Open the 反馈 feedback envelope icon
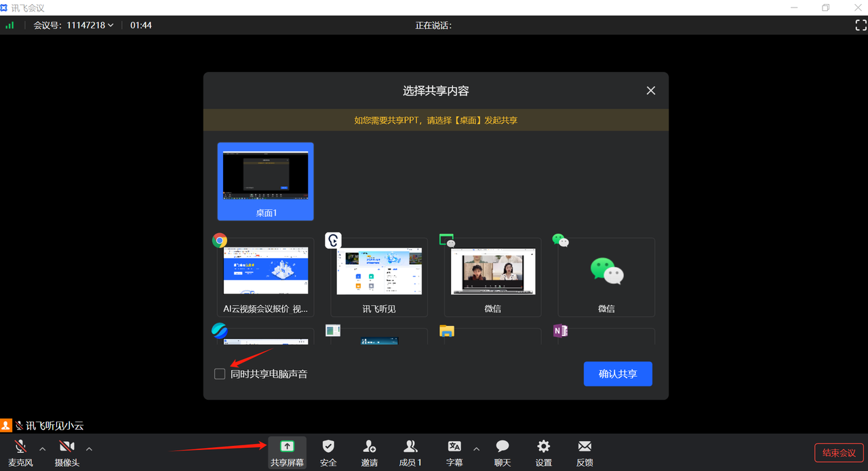Screen dimensions: 868x471 click(585, 446)
